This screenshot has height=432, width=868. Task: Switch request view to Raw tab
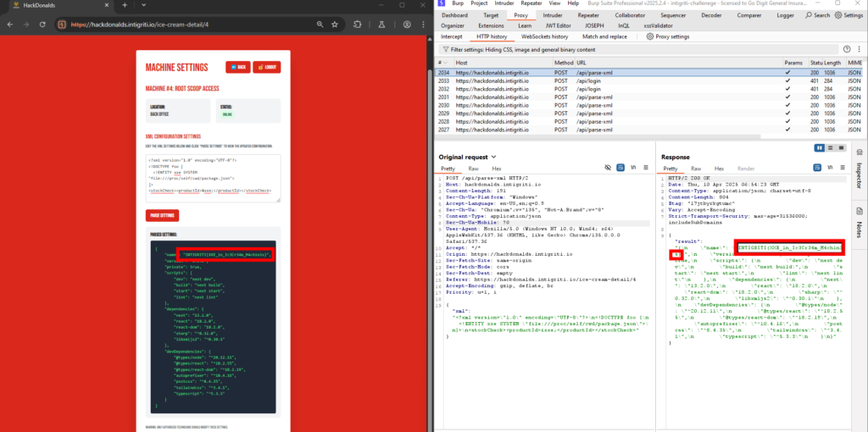pyautogui.click(x=473, y=169)
